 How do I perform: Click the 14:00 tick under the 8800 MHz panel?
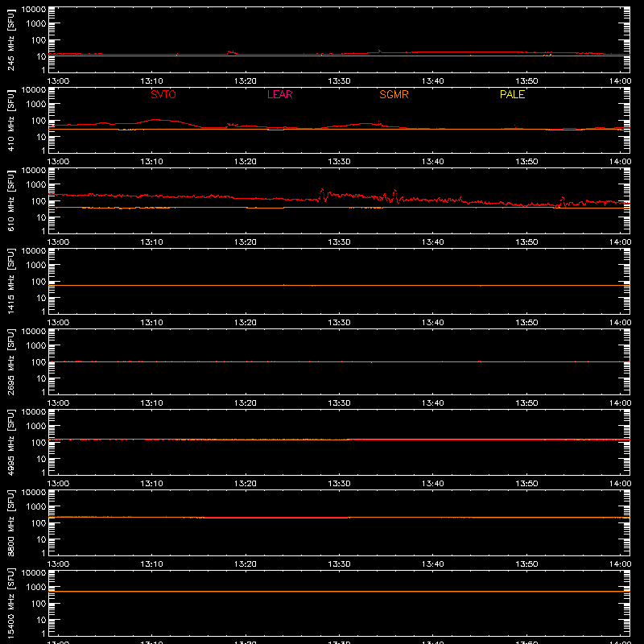620,564
